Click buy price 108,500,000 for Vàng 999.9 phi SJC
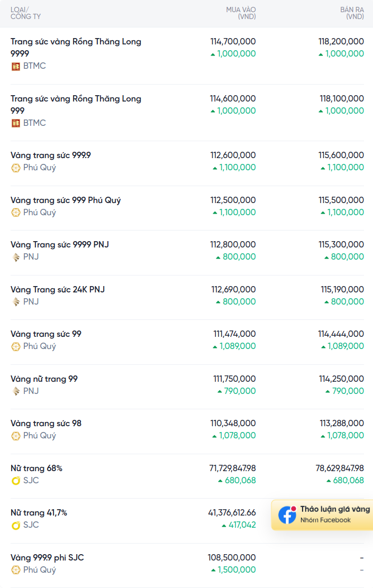This screenshot has width=373, height=588. coord(232,558)
